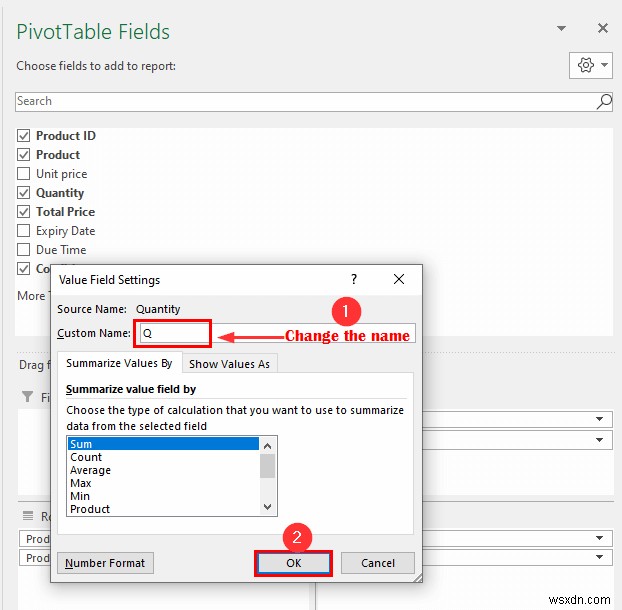Screen dimensions: 622x610
Task: Uncheck the Total Price field
Action: point(23,212)
